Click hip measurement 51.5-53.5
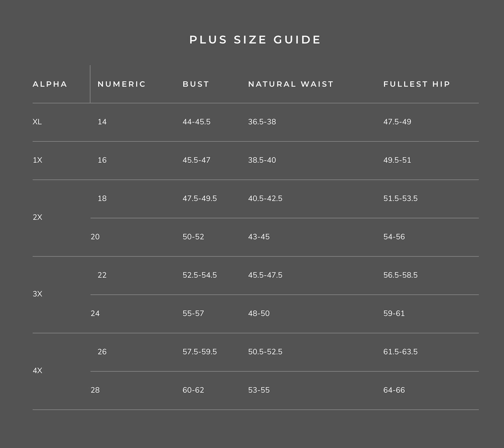This screenshot has height=448, width=504. tap(400, 199)
